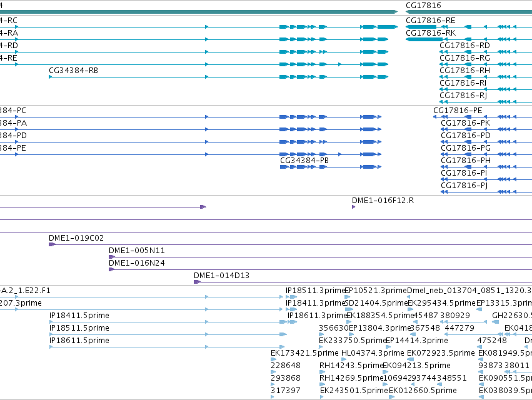Select the CG17816-PK protein label

pyautogui.click(x=466, y=123)
